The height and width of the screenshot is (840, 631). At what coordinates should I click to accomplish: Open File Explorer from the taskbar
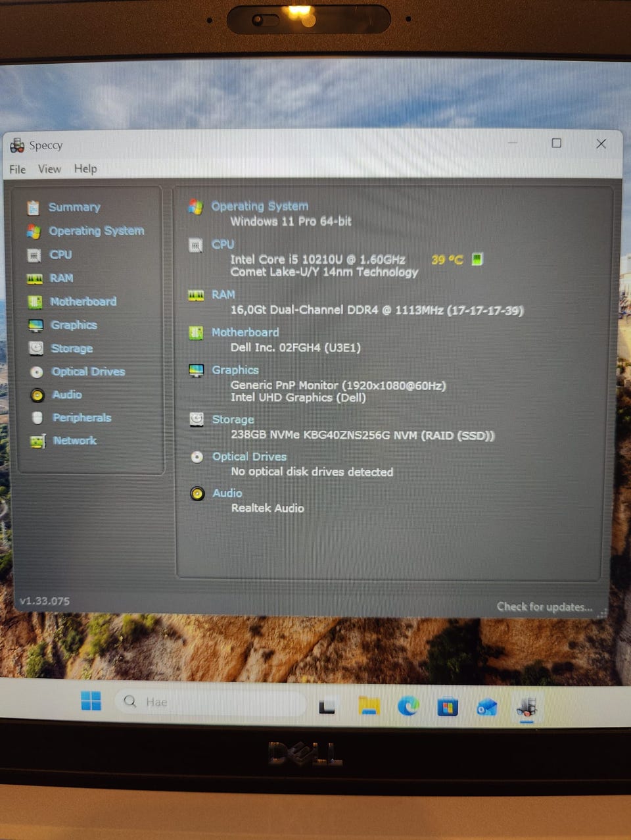369,706
